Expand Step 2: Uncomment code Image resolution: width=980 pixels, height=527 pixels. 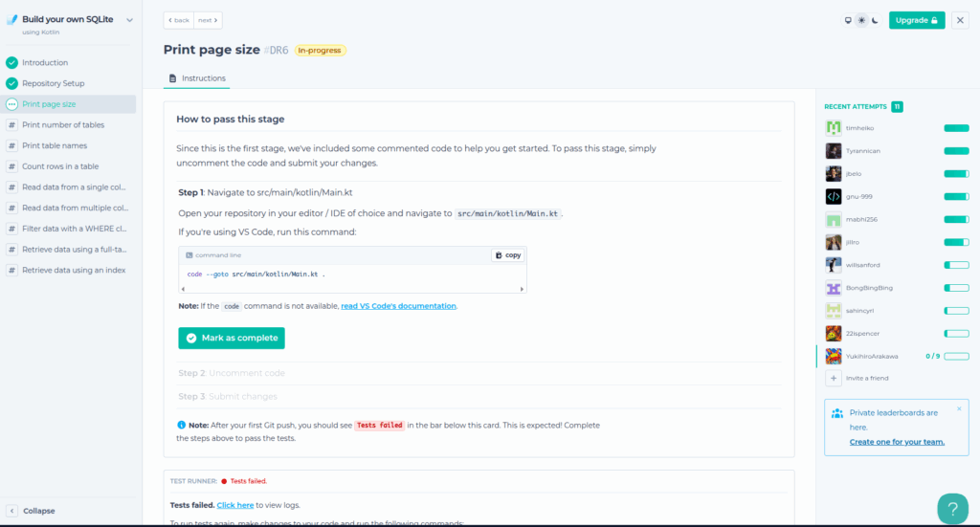click(232, 373)
